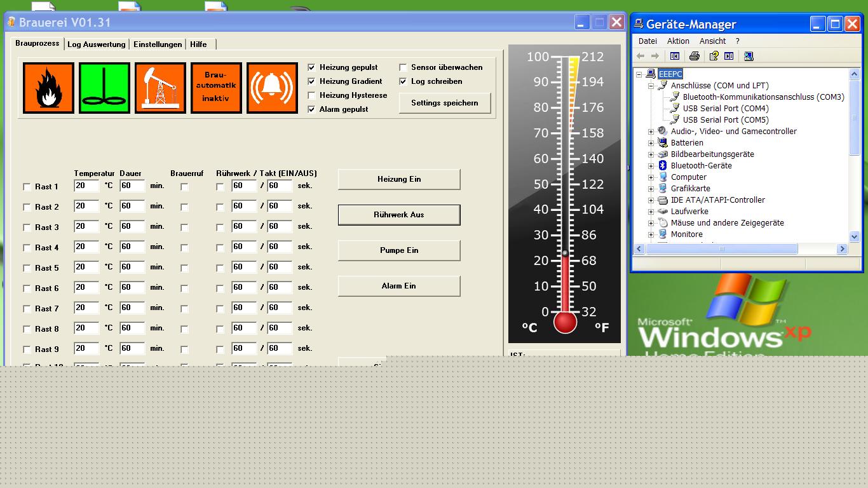Expand the Bluetooth-Geräte tree node

pyautogui.click(x=651, y=166)
